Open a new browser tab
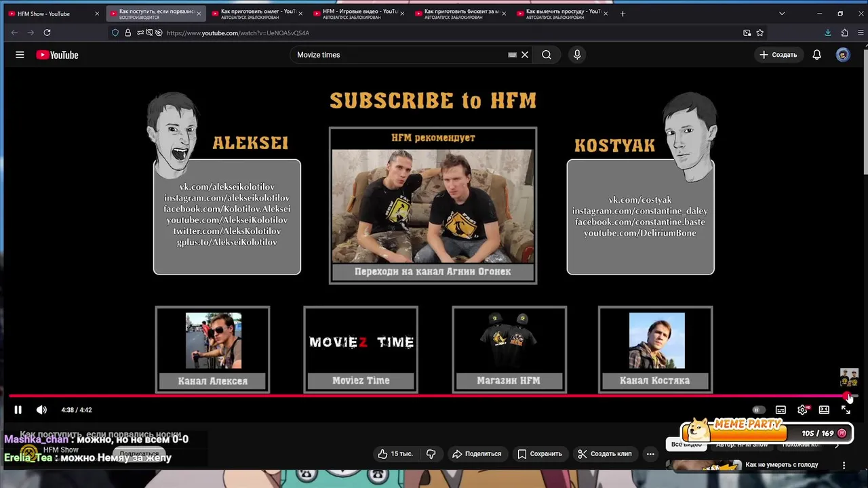 [623, 14]
